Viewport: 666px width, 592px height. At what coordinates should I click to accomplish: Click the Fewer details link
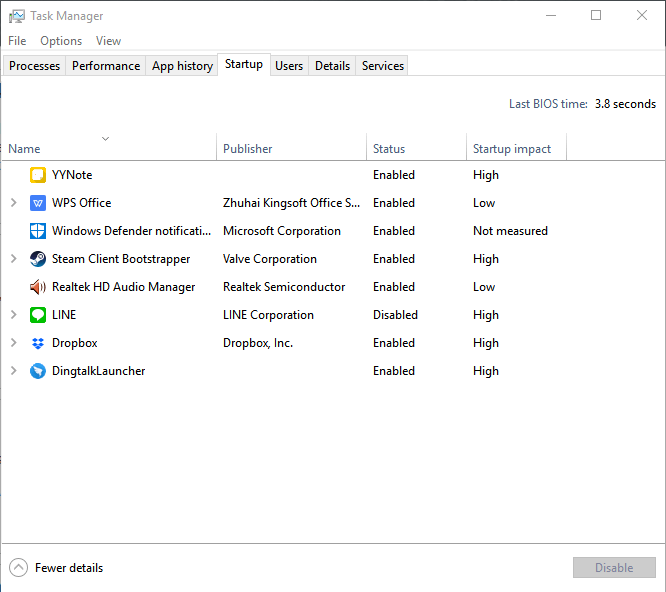click(69, 568)
